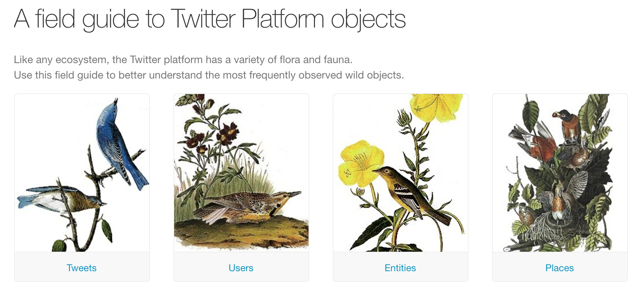This screenshot has width=644, height=292.
Task: Open the Users link
Action: [241, 268]
